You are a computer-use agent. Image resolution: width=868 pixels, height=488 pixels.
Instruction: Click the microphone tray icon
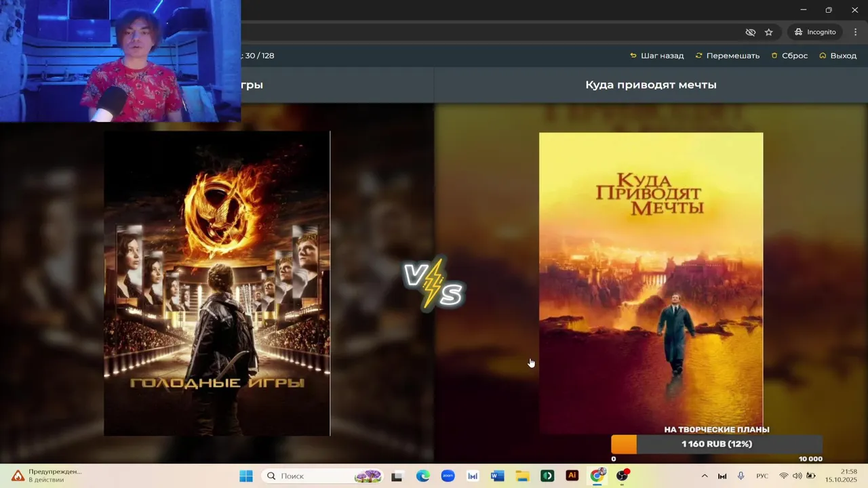coord(741,476)
